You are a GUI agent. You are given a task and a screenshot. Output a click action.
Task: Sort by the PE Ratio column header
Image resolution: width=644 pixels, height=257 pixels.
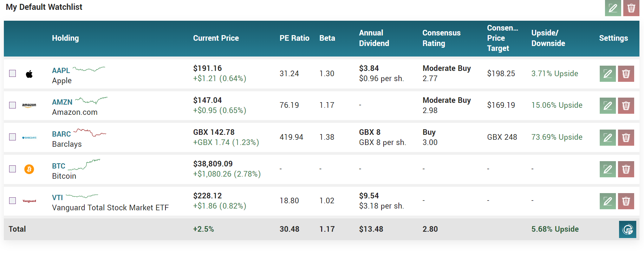294,38
